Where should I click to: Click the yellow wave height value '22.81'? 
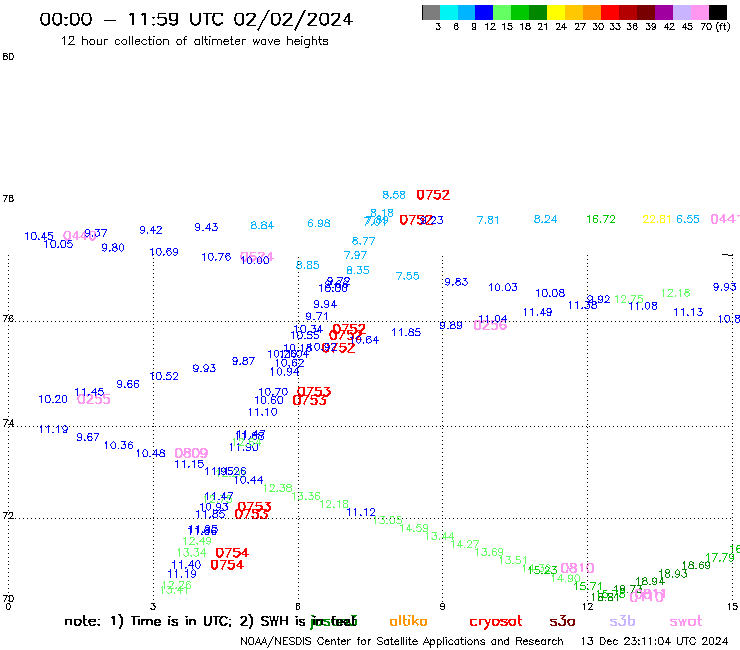click(x=656, y=219)
